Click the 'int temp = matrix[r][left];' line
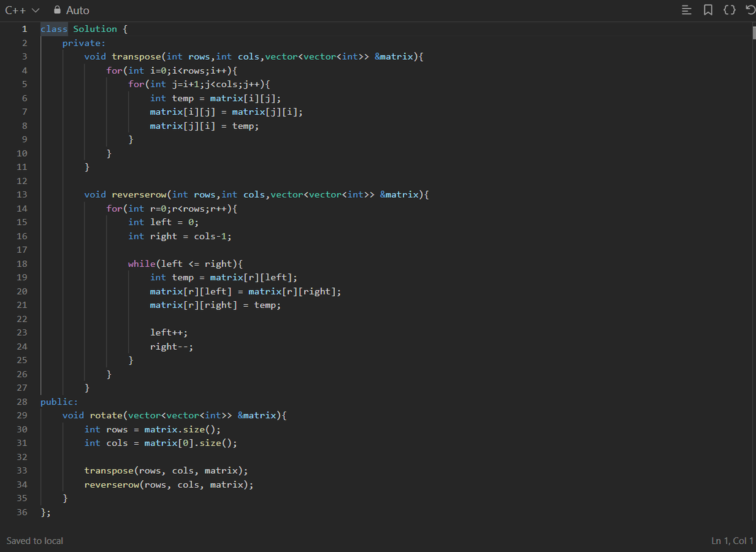The height and width of the screenshot is (552, 756). tap(224, 277)
